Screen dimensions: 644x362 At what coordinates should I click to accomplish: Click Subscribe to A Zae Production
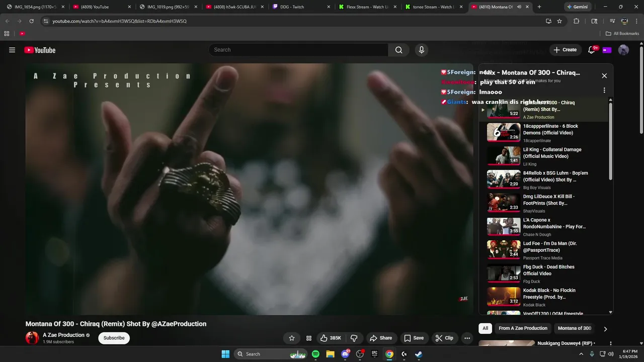pyautogui.click(x=114, y=338)
